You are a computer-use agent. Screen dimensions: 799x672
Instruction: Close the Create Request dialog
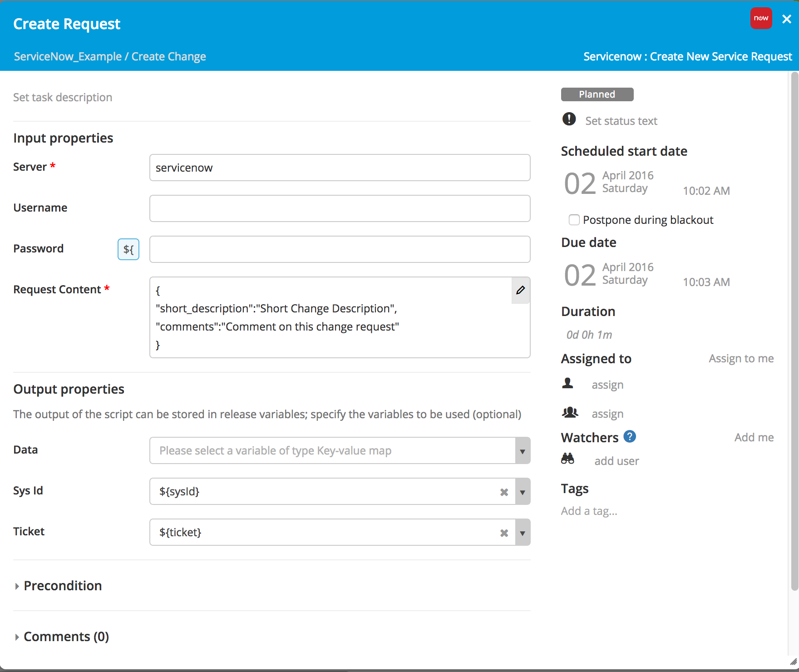(787, 19)
